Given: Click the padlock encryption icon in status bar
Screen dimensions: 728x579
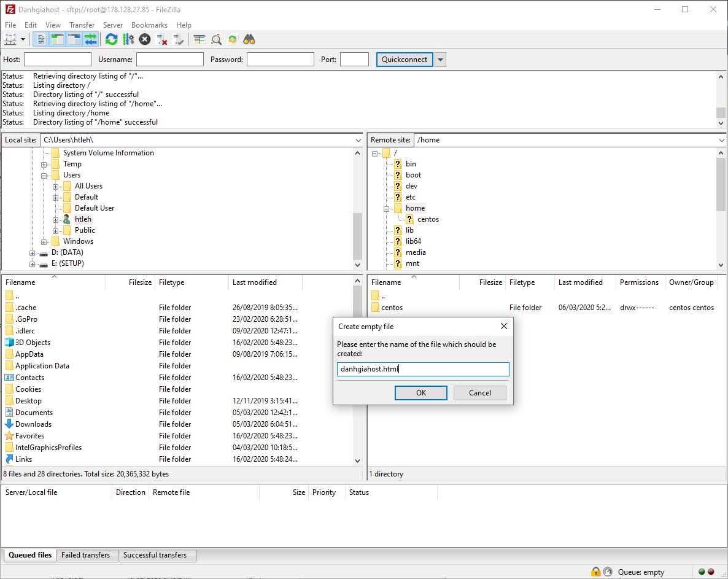Looking at the screenshot, I should 595,572.
